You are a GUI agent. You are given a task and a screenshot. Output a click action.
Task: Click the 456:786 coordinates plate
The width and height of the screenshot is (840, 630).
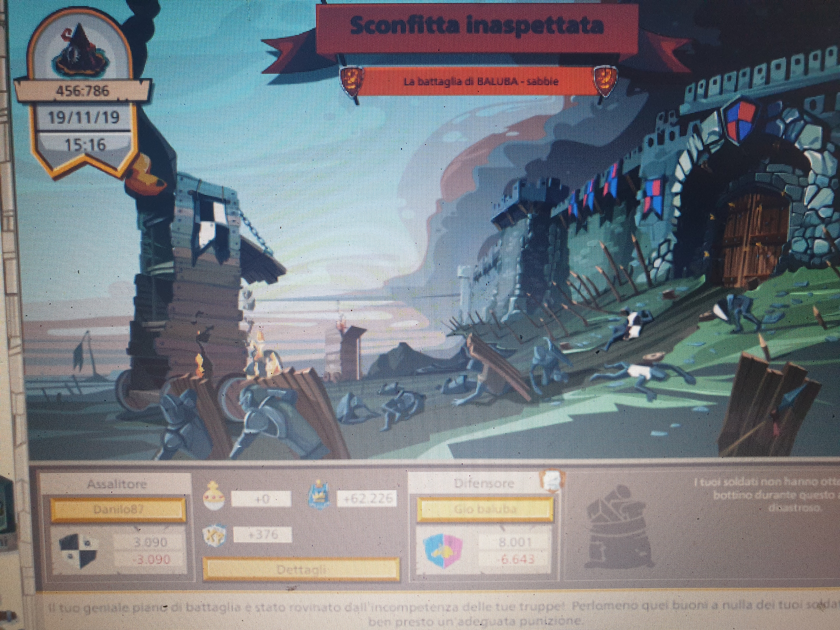click(82, 91)
